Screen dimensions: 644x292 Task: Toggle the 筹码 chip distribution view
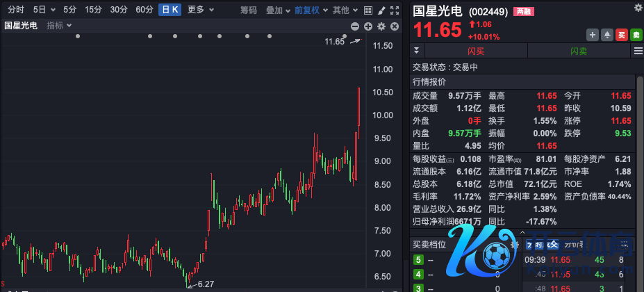click(248, 10)
